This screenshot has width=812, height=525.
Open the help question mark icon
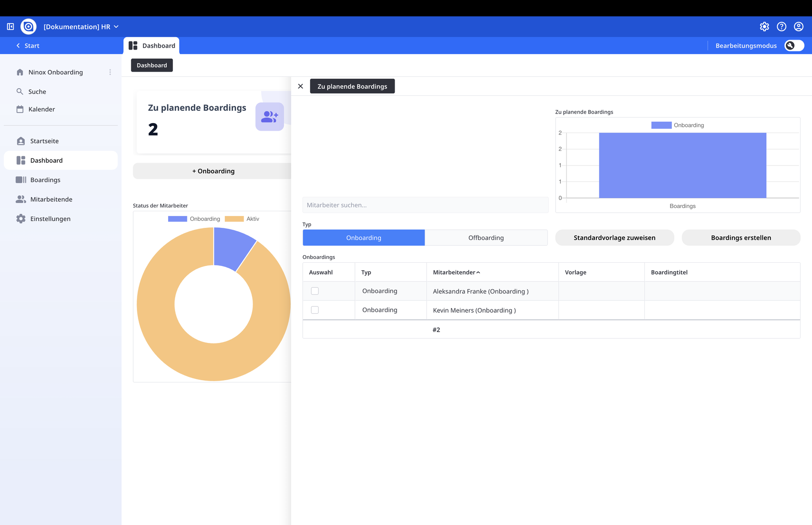[781, 26]
